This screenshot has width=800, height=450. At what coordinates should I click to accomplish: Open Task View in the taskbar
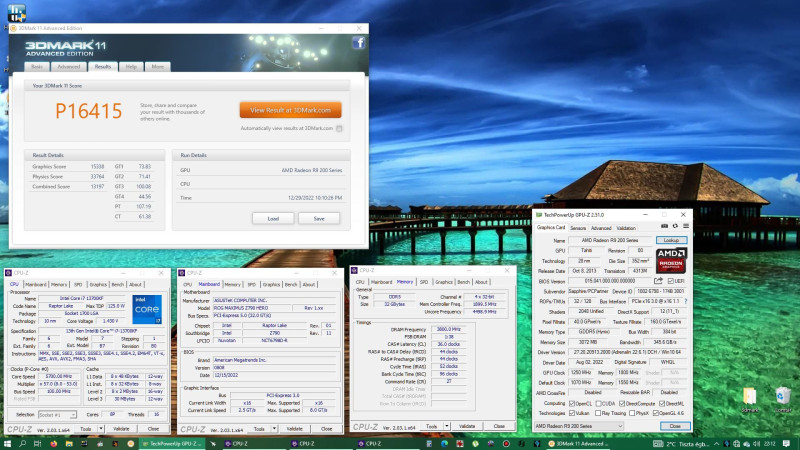tap(37, 444)
